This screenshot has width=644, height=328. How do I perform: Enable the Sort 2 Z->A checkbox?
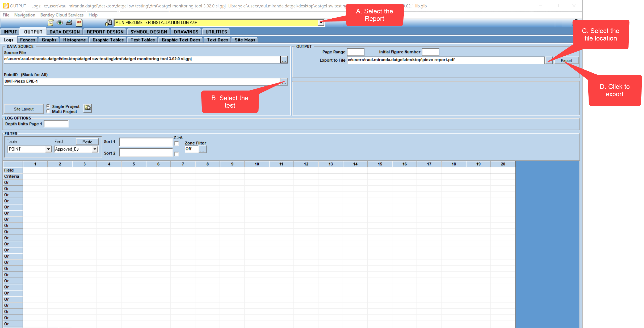177,154
